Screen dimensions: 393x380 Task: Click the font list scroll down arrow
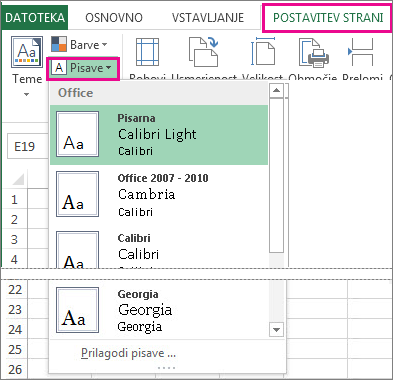click(276, 330)
